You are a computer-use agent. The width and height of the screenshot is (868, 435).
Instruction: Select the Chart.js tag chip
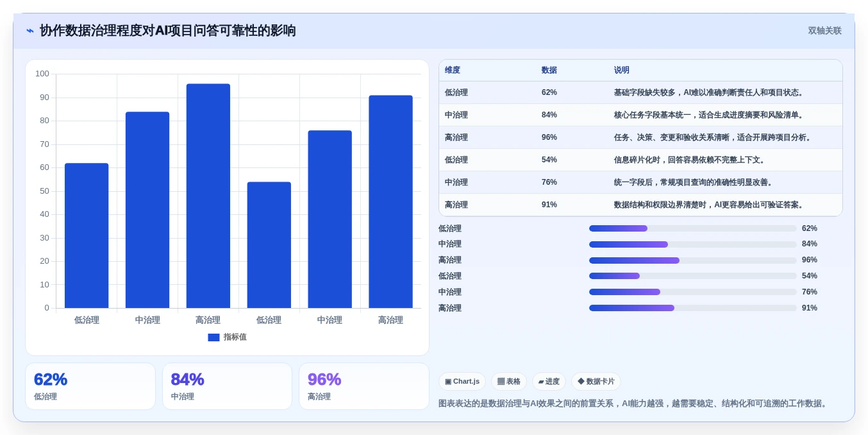[462, 382]
